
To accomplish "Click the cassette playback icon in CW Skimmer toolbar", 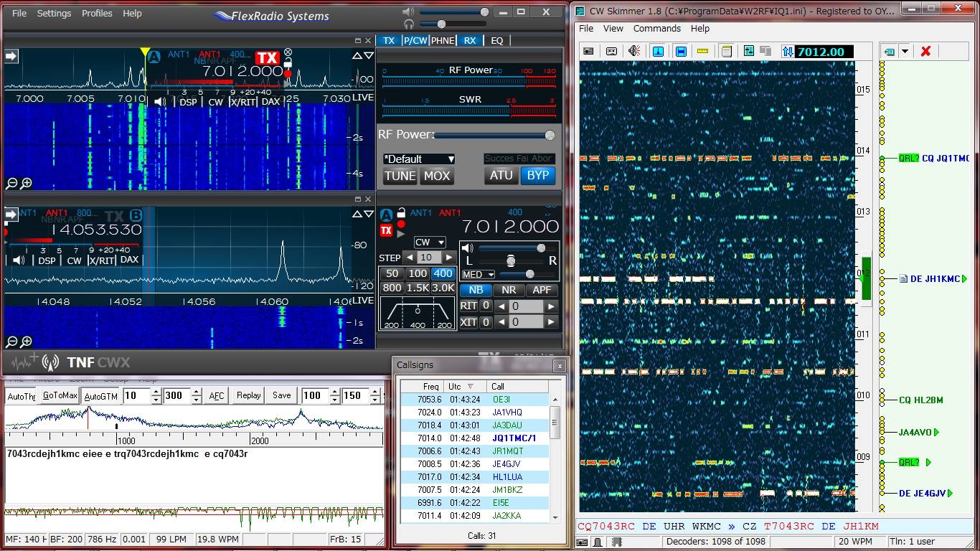I will coord(611,51).
